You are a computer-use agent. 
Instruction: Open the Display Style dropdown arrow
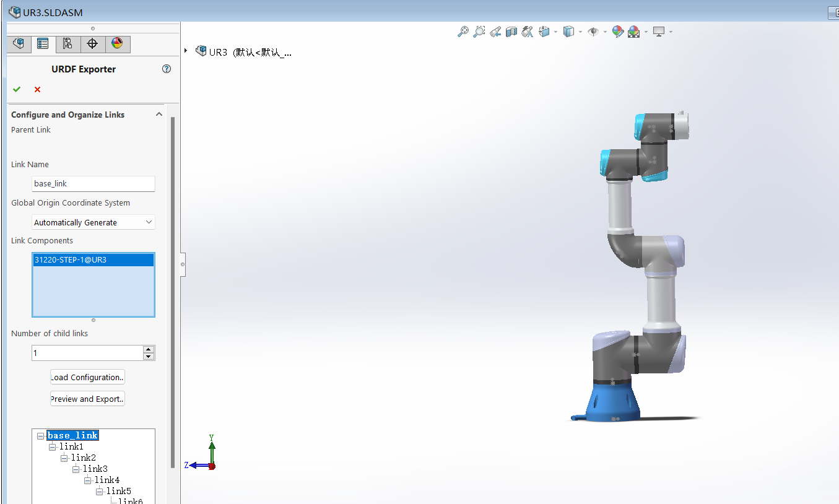(580, 32)
